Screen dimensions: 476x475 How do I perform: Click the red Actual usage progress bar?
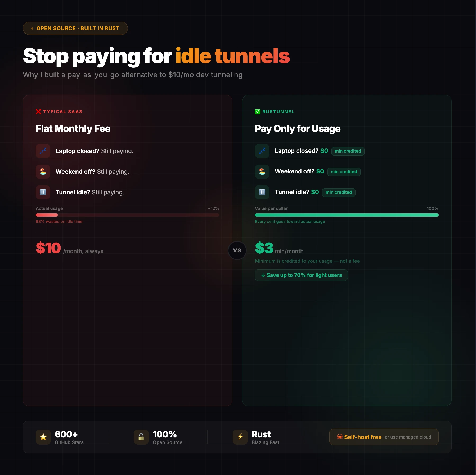coord(127,215)
